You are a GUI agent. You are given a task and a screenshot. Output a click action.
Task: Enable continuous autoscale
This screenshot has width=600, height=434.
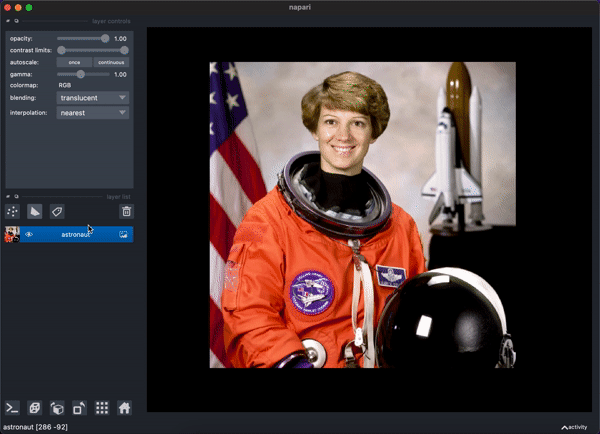coord(111,62)
